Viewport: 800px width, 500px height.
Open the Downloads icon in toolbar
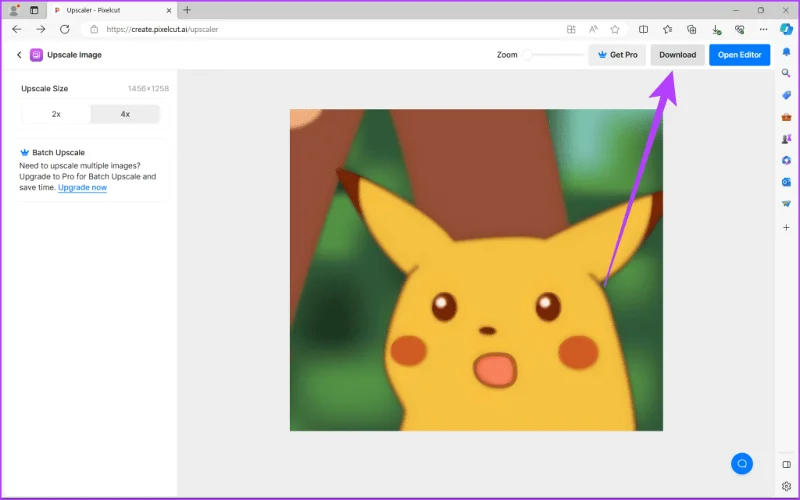click(x=716, y=30)
